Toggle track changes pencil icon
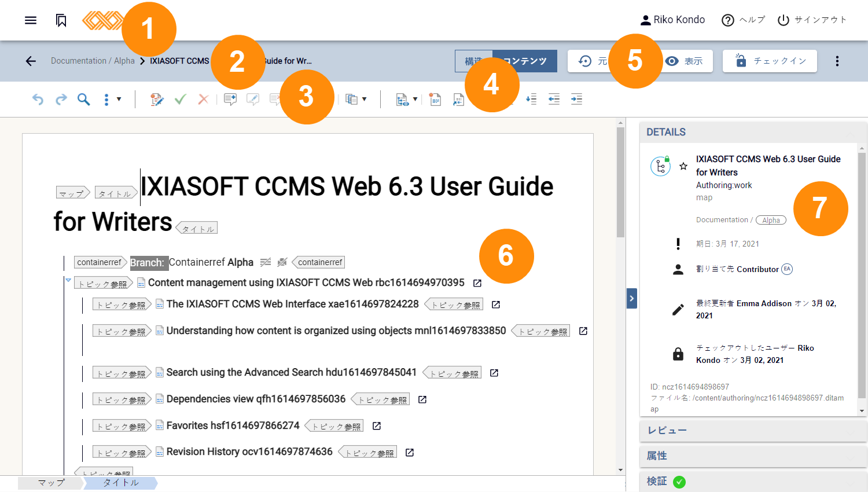This screenshot has width=868, height=492. 157,100
